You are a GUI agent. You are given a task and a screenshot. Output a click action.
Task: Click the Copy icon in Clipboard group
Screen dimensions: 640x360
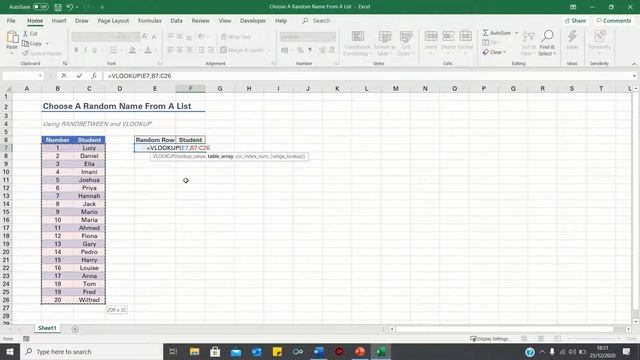point(25,43)
